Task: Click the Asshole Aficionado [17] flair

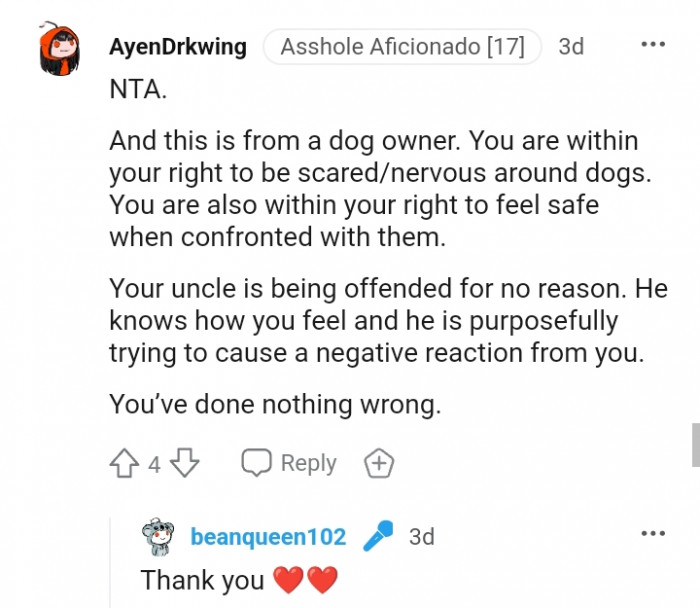Action: [402, 47]
